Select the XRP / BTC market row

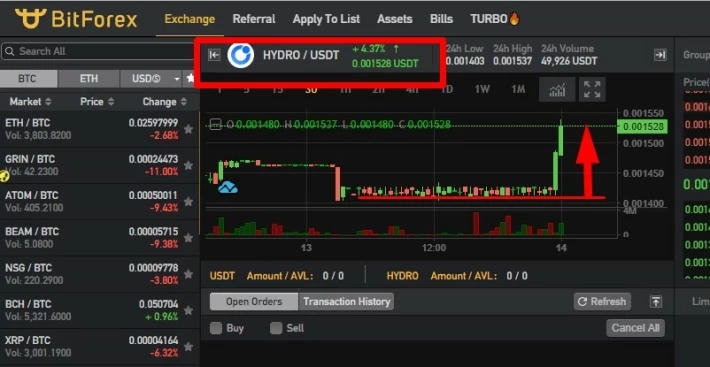(100, 347)
